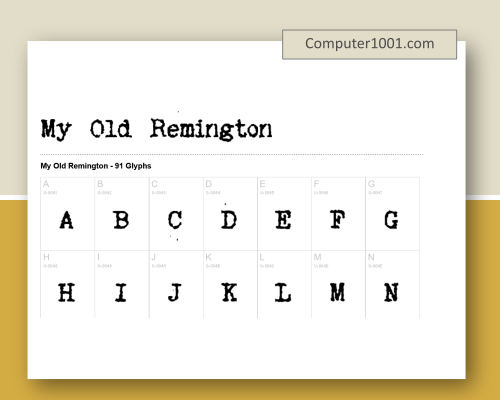
Task: Click the large My Old Remington title
Action: [156, 129]
